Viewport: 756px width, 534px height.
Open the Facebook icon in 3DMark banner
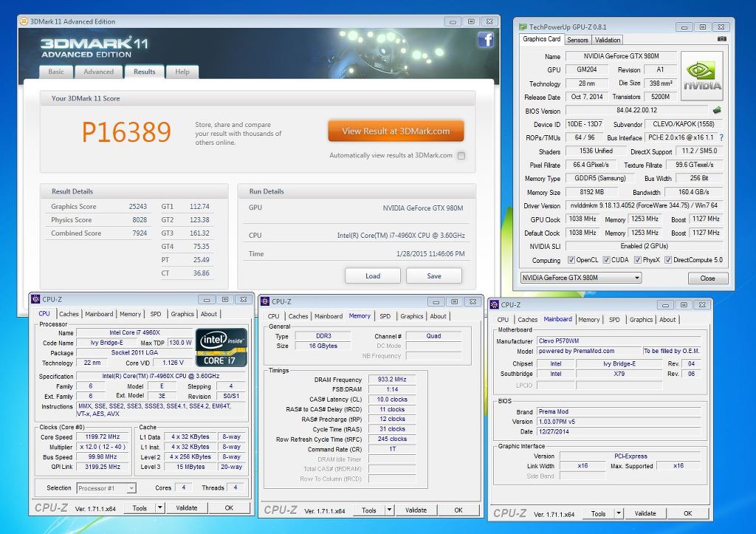coord(486,39)
